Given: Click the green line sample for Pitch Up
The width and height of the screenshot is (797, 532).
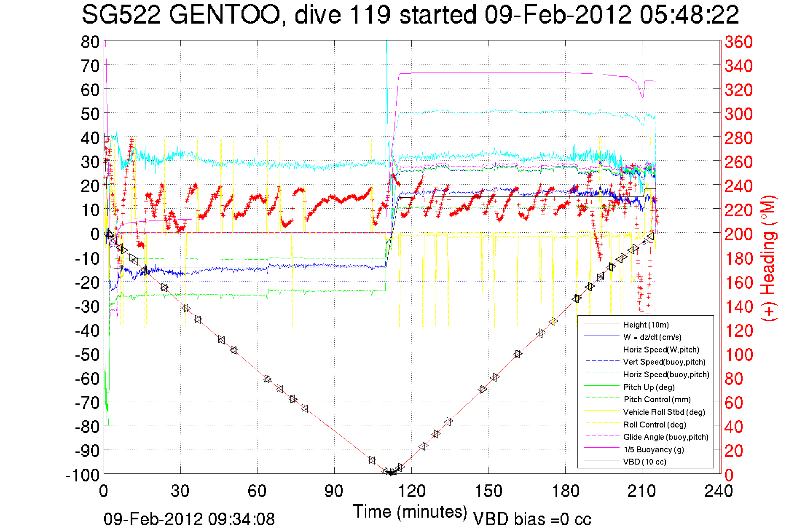Looking at the screenshot, I should pos(601,386).
